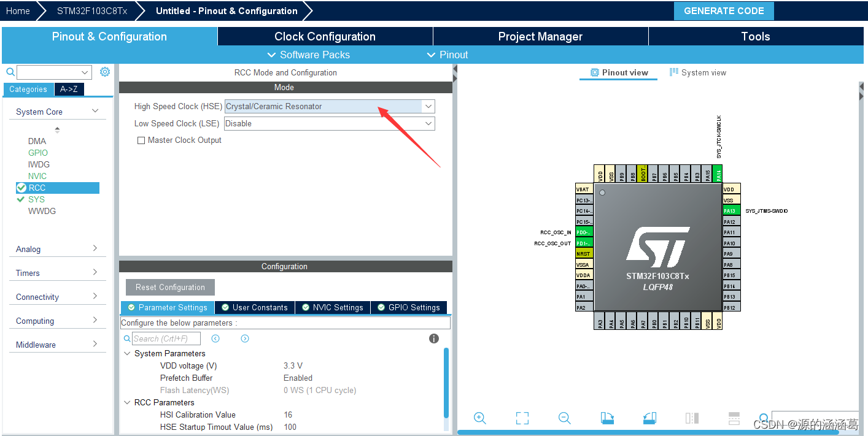Viewport: 868px width, 436px height.
Task: Click the search magnifier beside the category box
Action: click(x=10, y=72)
